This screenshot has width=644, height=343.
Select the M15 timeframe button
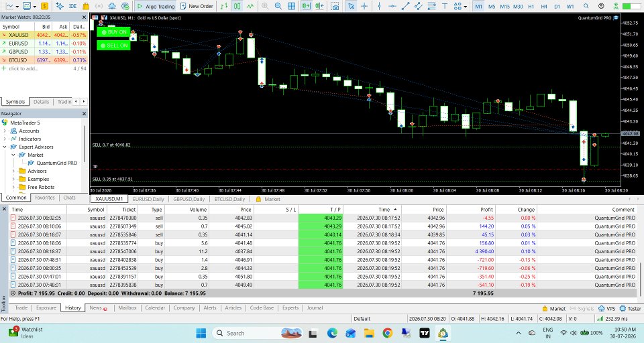(x=504, y=6)
